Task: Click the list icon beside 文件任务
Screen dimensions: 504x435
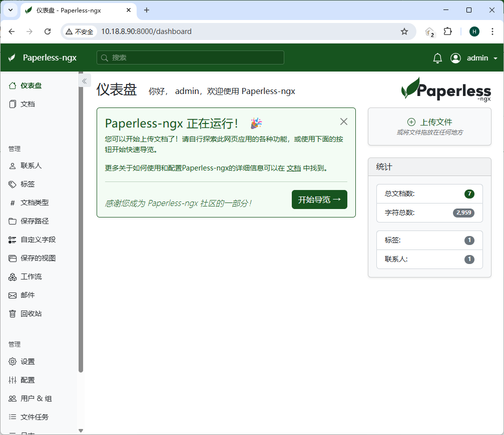Action: pos(12,417)
